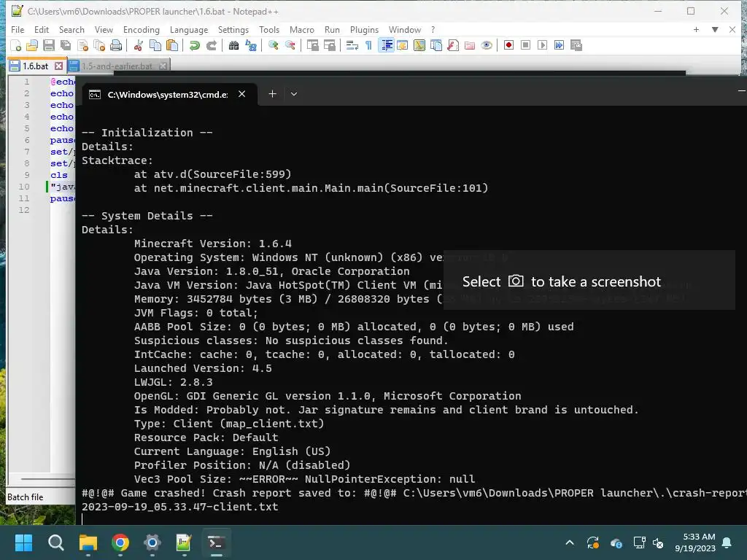Image resolution: width=747 pixels, height=560 pixels.
Task: Select the cmd.exe terminal tab
Action: 169,94
